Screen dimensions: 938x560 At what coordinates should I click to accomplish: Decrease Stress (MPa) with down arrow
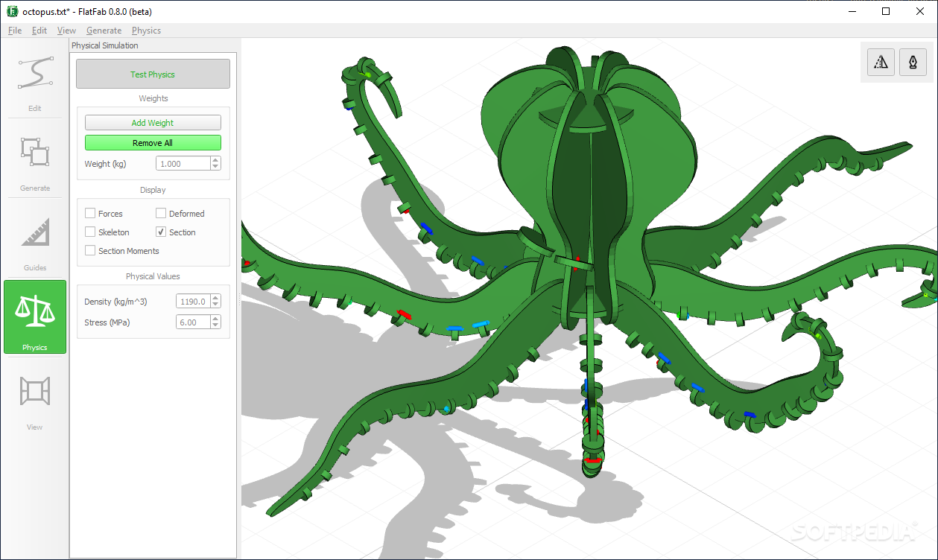[215, 325]
